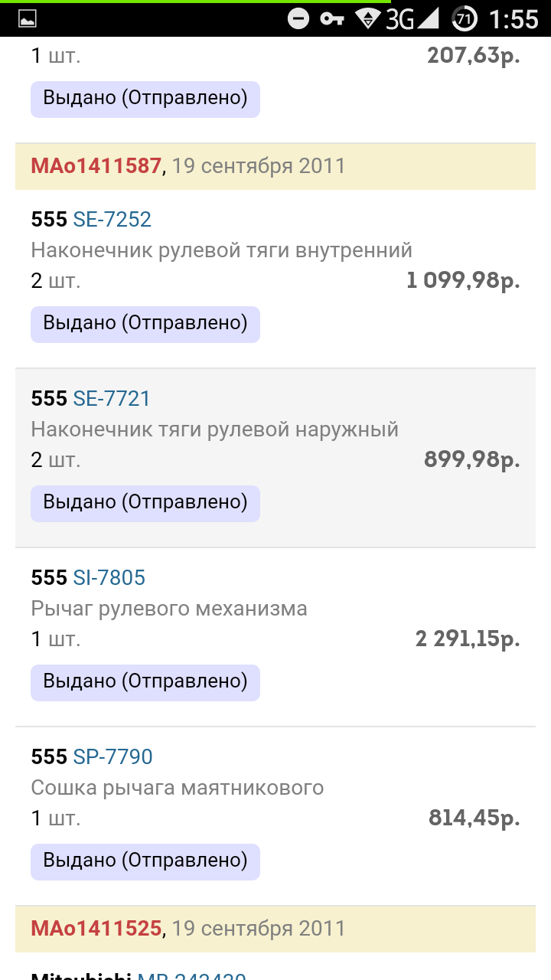The height and width of the screenshot is (980, 551).
Task: Tap status badge under SI-7805 item
Action: click(145, 682)
